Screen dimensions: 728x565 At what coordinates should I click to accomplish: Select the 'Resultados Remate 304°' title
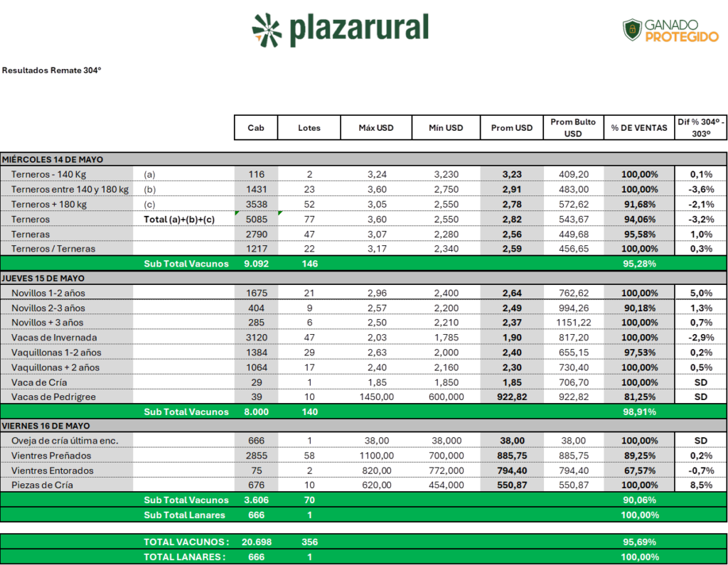(51, 70)
